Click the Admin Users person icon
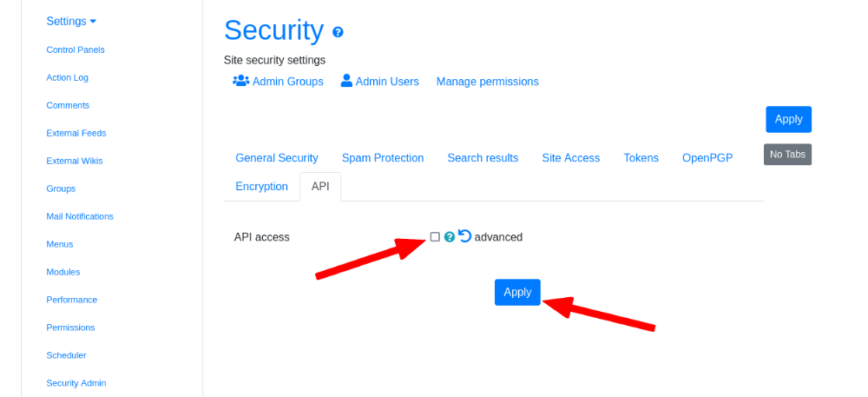Viewport: 868px width, 397px height. click(346, 81)
